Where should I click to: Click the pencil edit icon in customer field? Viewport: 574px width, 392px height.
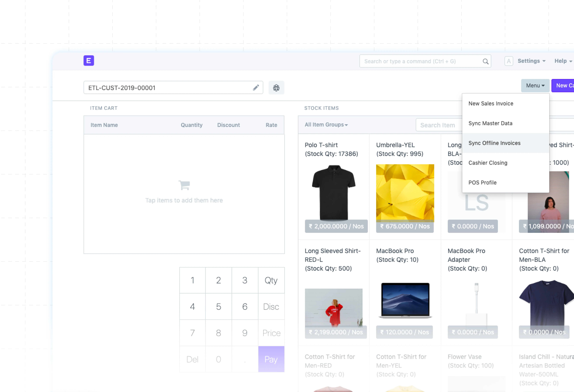coord(256,87)
